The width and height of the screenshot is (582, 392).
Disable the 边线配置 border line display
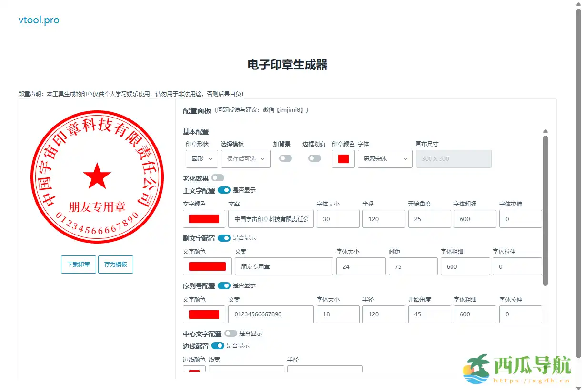[218, 346]
